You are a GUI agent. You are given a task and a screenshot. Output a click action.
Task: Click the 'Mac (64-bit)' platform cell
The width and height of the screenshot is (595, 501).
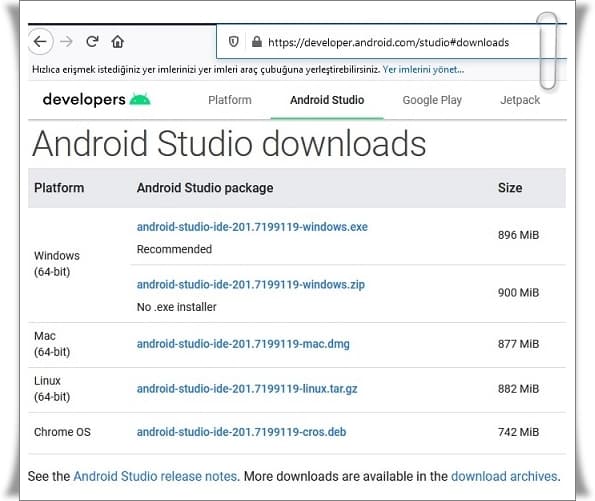[x=52, y=344]
